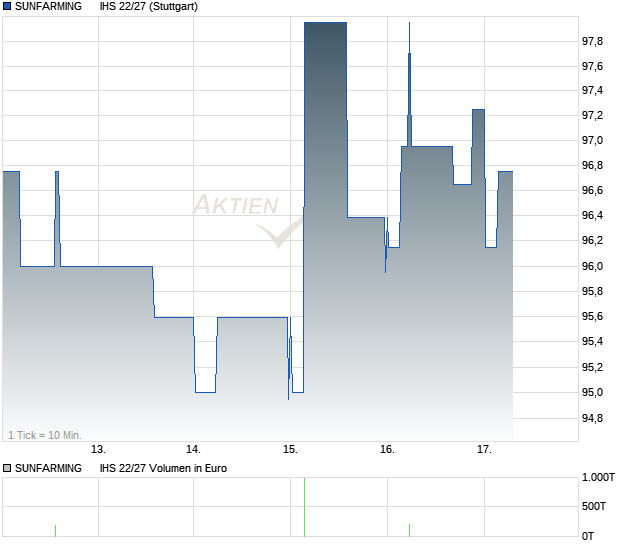Click the 97,0 price axis value

point(592,140)
